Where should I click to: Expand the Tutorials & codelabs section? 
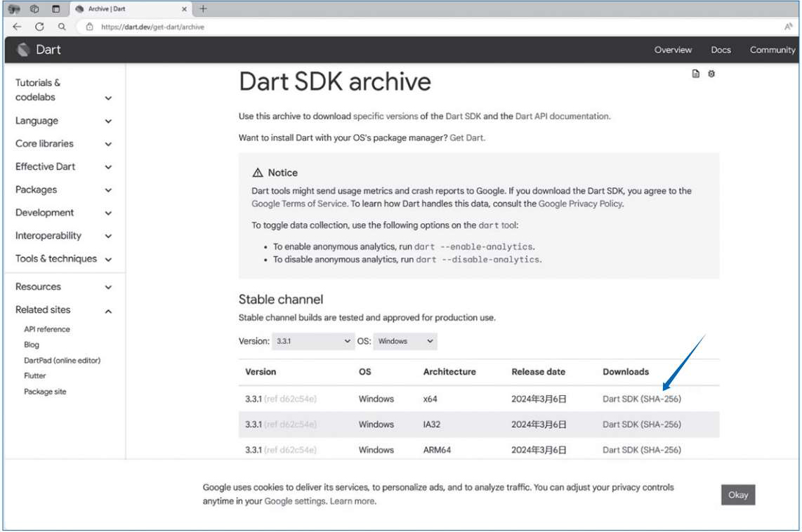[108, 98]
